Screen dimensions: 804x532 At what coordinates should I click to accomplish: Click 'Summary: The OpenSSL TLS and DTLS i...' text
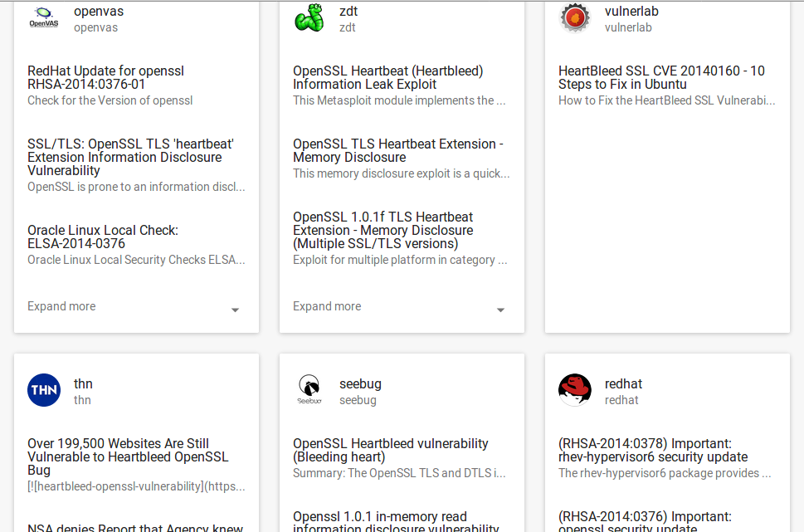point(399,473)
